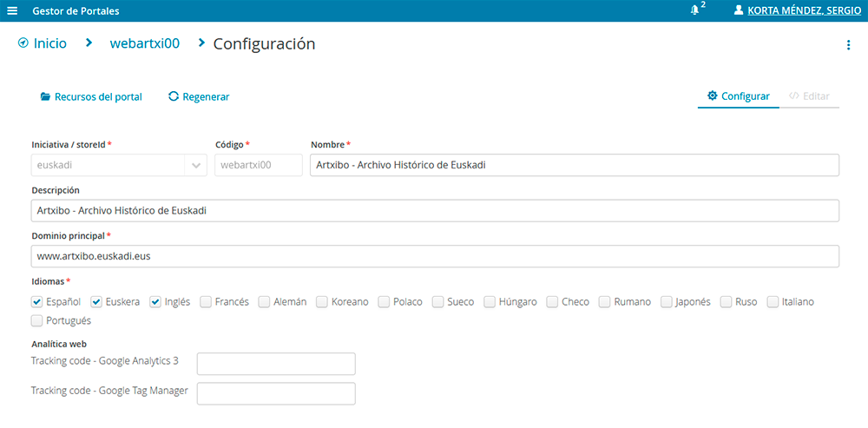Enable the Portugués language checkbox
Screen dimensions: 868x428
click(x=37, y=321)
